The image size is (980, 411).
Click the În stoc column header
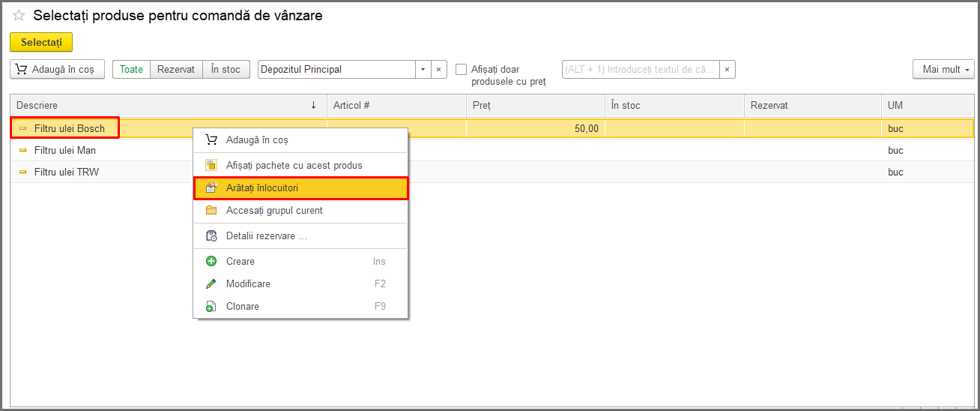(674, 106)
